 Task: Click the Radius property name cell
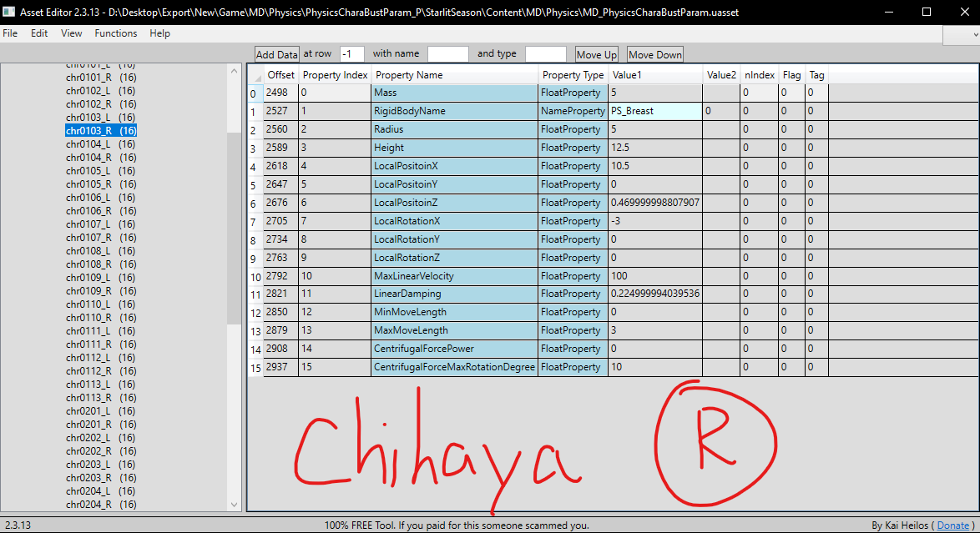(x=454, y=129)
